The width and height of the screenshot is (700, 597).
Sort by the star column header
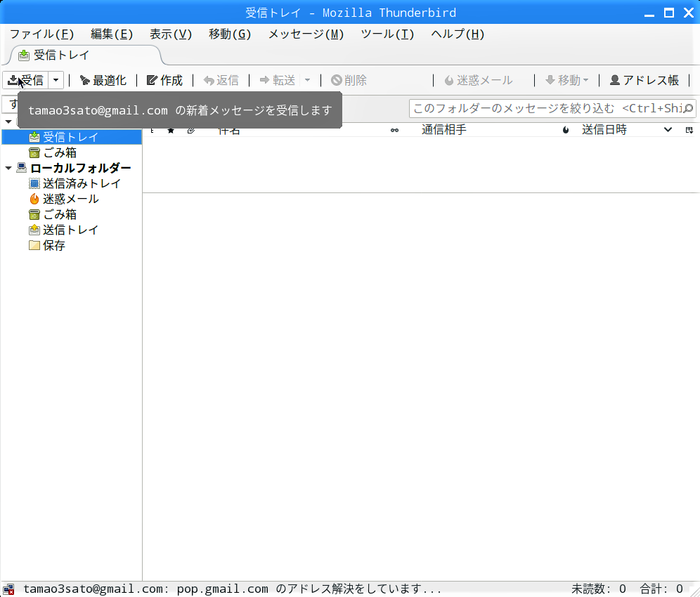pos(171,131)
